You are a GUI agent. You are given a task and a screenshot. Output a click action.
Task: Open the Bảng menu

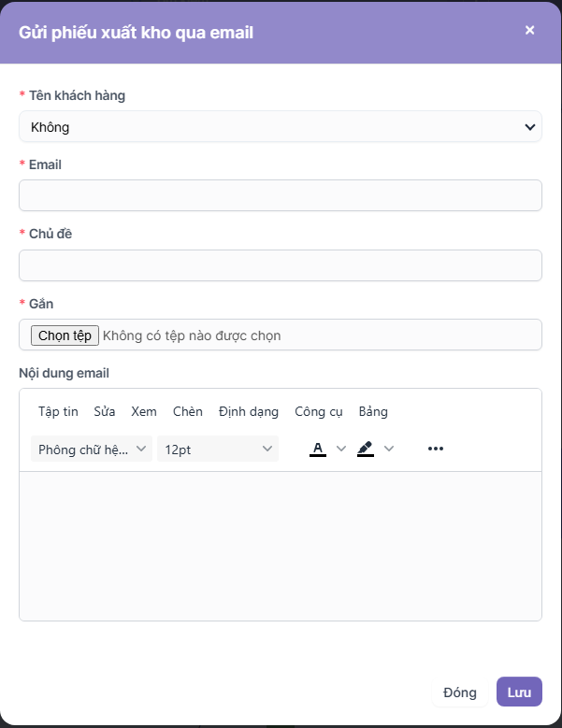click(373, 411)
